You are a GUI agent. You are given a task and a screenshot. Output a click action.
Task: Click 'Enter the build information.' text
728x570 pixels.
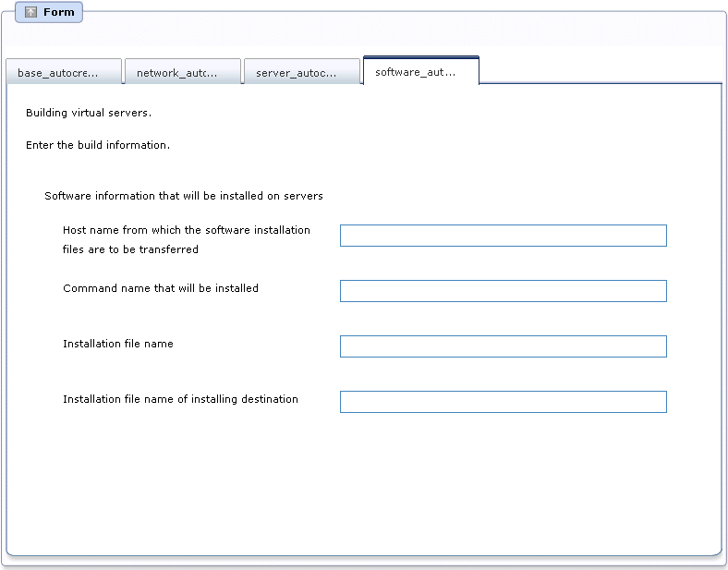tap(98, 145)
